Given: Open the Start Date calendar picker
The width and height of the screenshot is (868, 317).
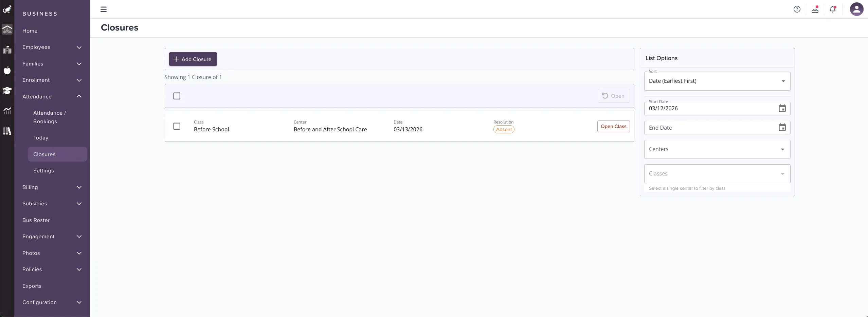Looking at the screenshot, I should pos(782,108).
